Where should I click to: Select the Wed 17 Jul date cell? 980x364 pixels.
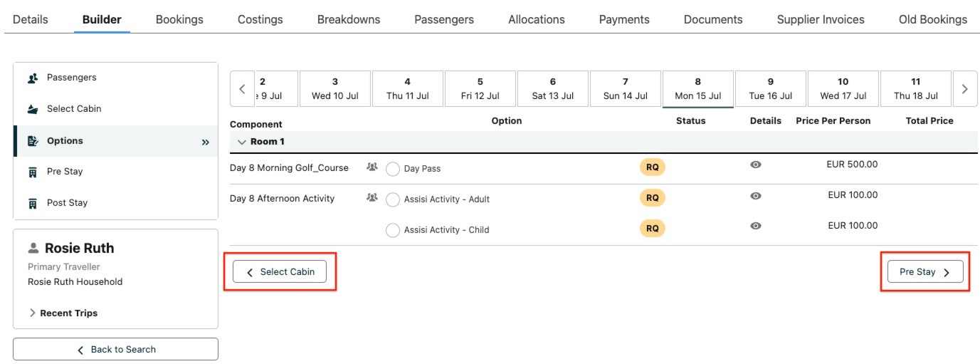coord(843,89)
